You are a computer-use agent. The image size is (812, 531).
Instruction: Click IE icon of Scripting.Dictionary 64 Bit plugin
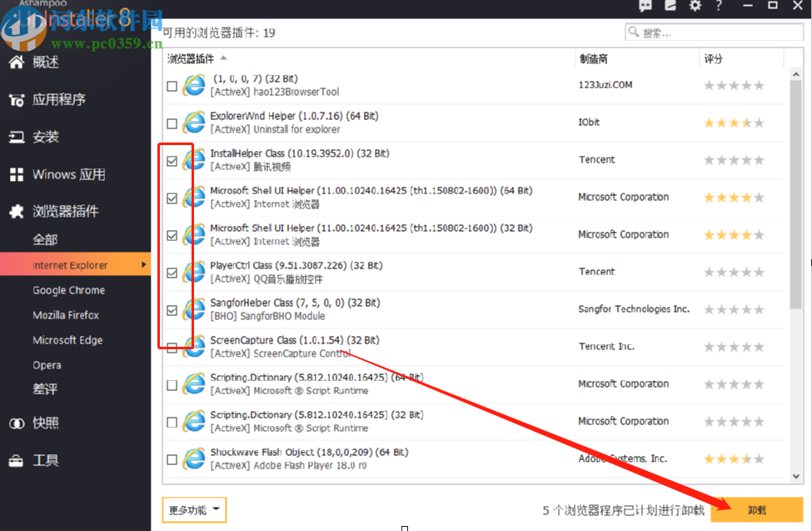pos(194,383)
